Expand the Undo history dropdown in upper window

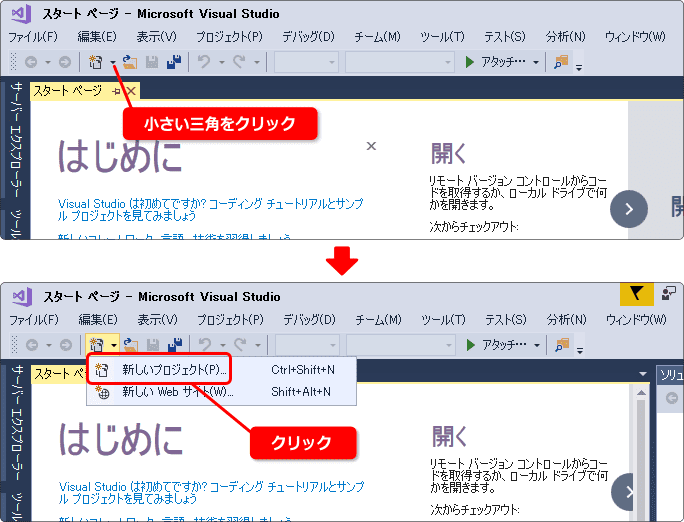click(222, 62)
